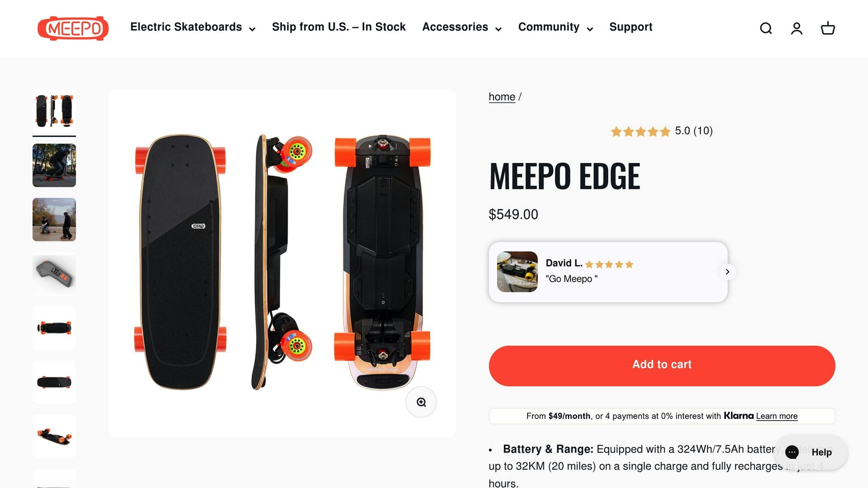The image size is (868, 488).
Task: Zoom into the product image with magnifier icon
Action: coord(420,402)
